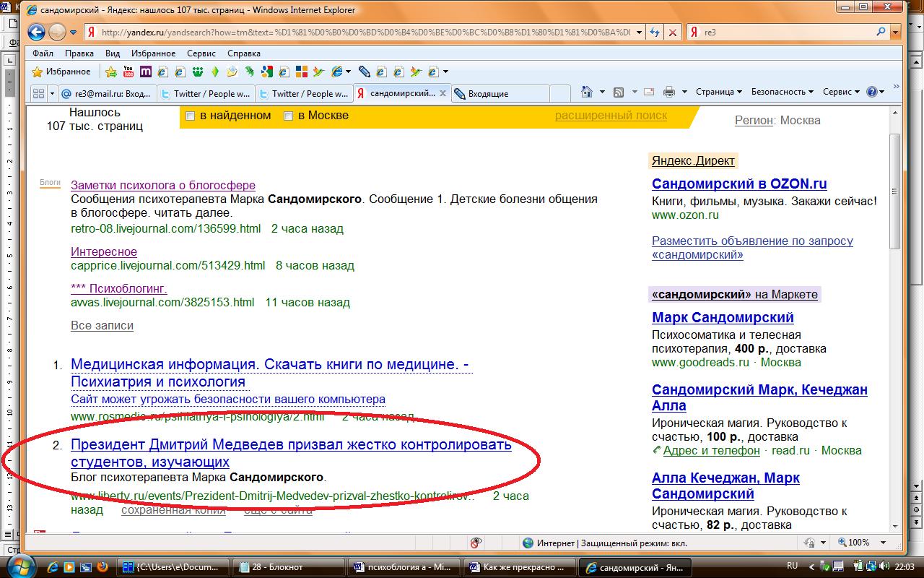
Task: Open 'Заметки психолога о блогосфере' link
Action: pos(163,186)
